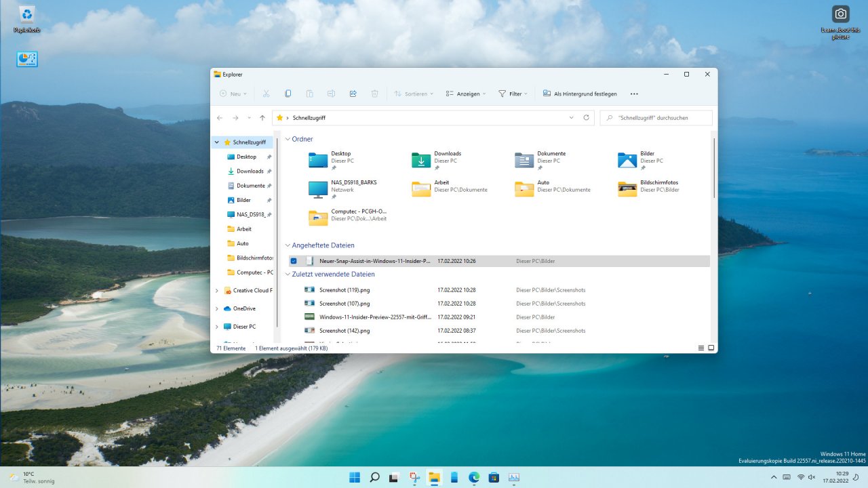Open the Sortieren dropdown
868x488 pixels.
(414, 94)
